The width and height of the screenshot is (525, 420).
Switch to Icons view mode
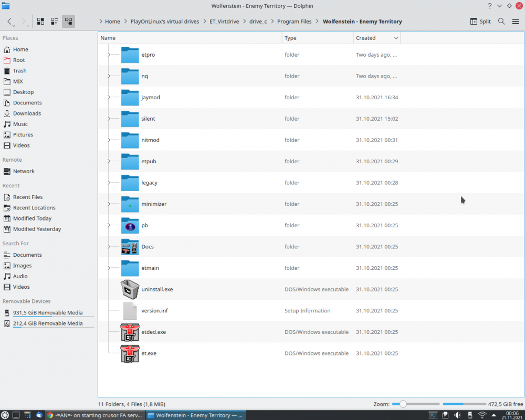tap(40, 22)
